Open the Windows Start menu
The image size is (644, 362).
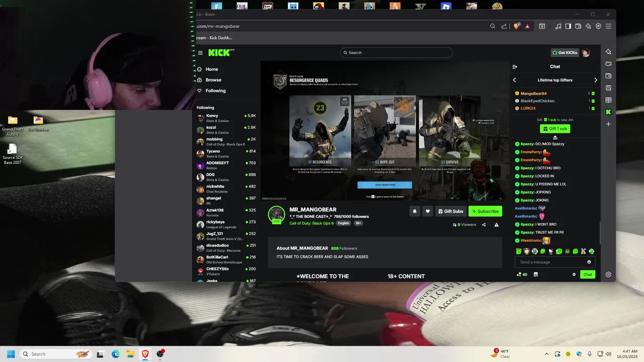[11, 354]
